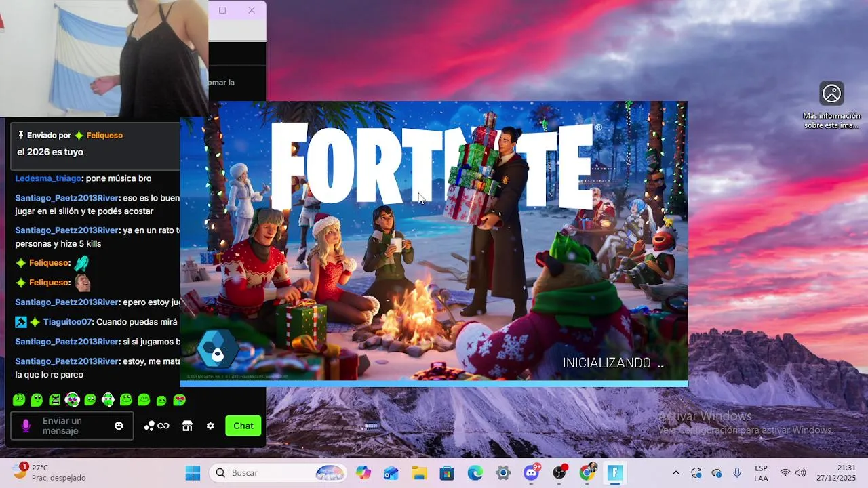This screenshot has height=488, width=868.
Task: Open the shop storefront icon in chat
Action: pyautogui.click(x=188, y=426)
